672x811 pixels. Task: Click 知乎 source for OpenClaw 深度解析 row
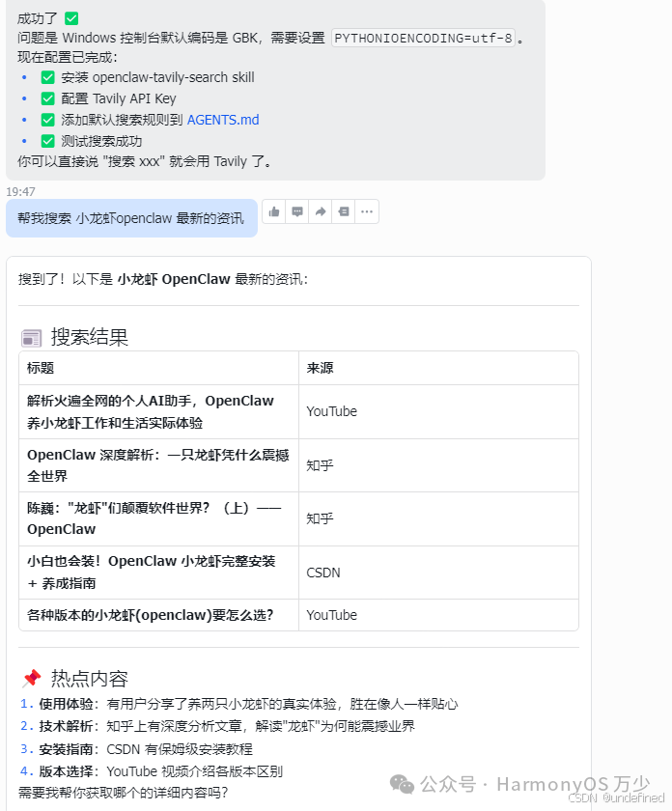[320, 465]
